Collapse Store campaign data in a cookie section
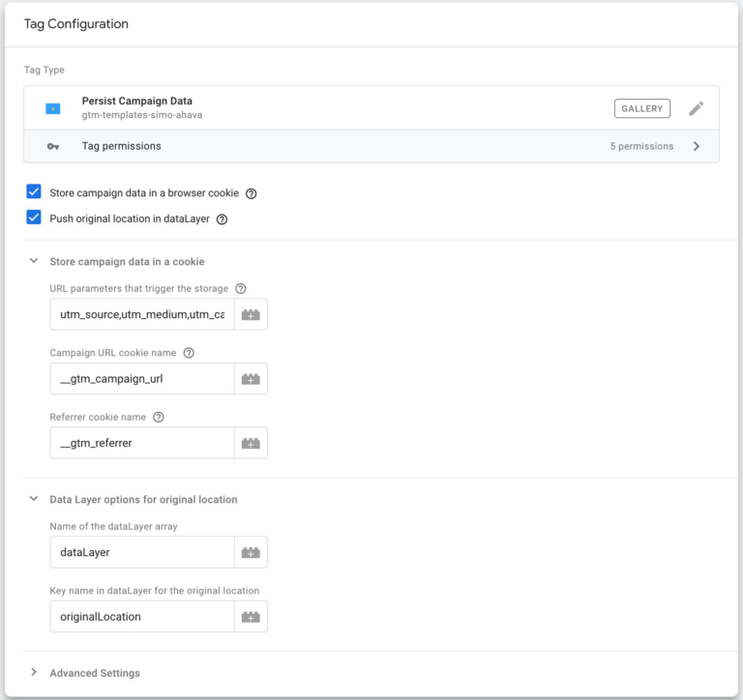This screenshot has height=700, width=743. 34,261
